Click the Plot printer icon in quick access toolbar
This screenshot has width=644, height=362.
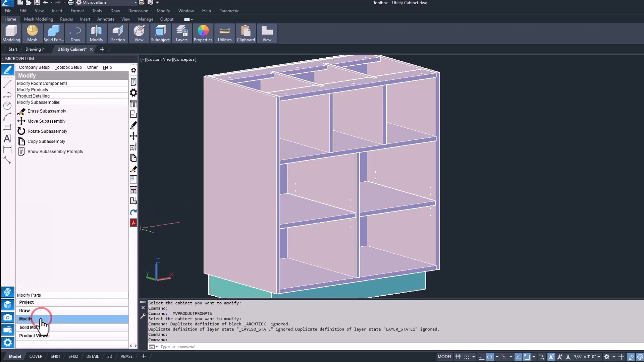click(x=70, y=3)
